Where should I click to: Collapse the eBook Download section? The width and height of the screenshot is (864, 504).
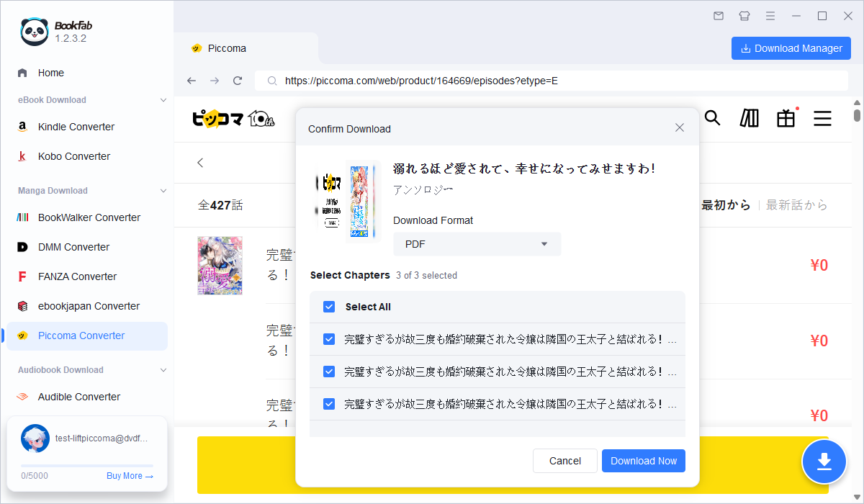point(163,100)
